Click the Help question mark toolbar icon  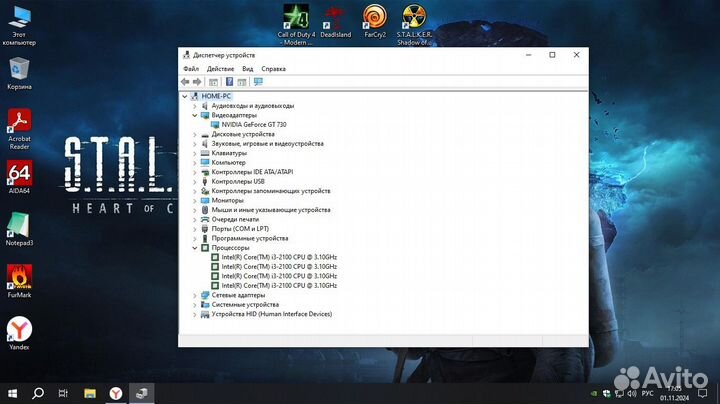tap(229, 82)
